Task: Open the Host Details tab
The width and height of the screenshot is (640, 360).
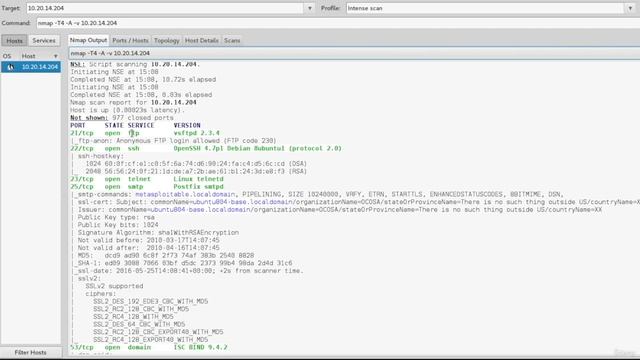Action: click(x=202, y=40)
